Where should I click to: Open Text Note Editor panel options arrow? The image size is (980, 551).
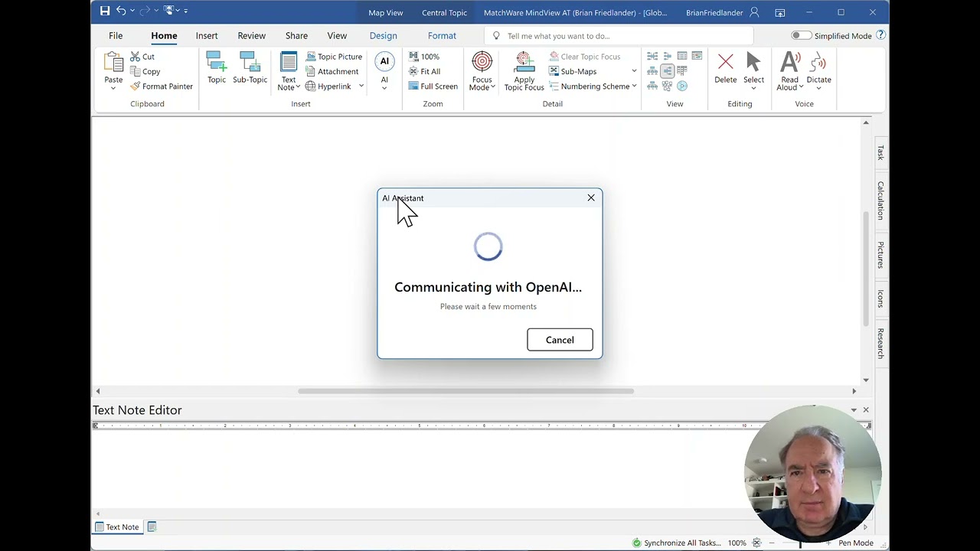click(854, 410)
